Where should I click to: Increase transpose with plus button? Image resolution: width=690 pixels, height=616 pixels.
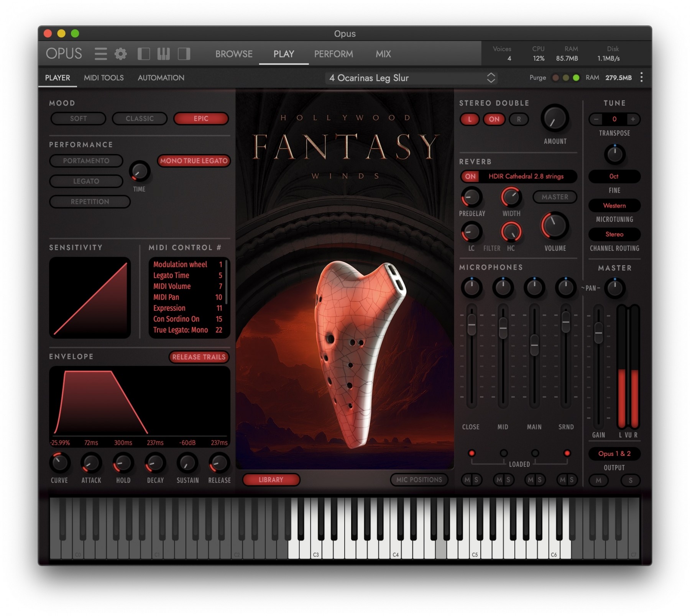click(633, 119)
